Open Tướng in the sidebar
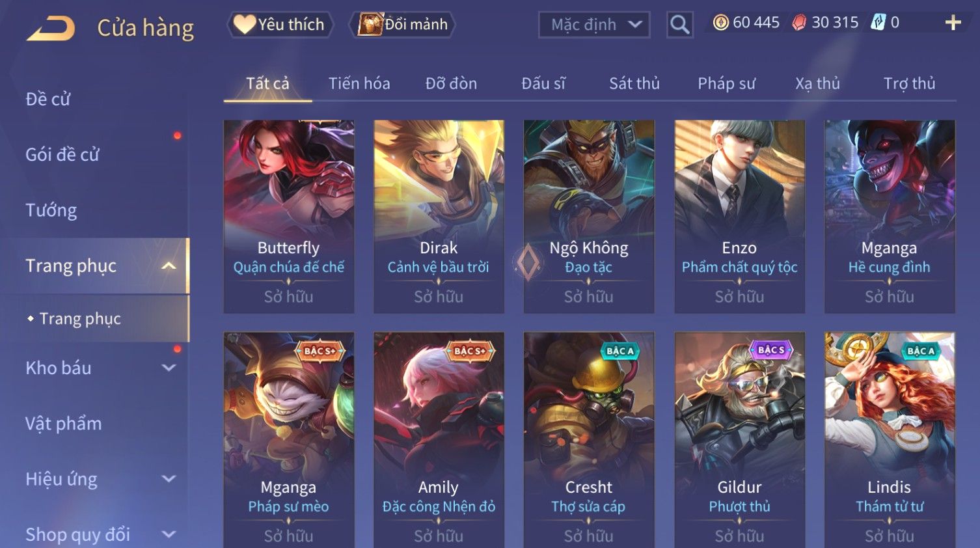This screenshot has width=980, height=548. [x=51, y=210]
